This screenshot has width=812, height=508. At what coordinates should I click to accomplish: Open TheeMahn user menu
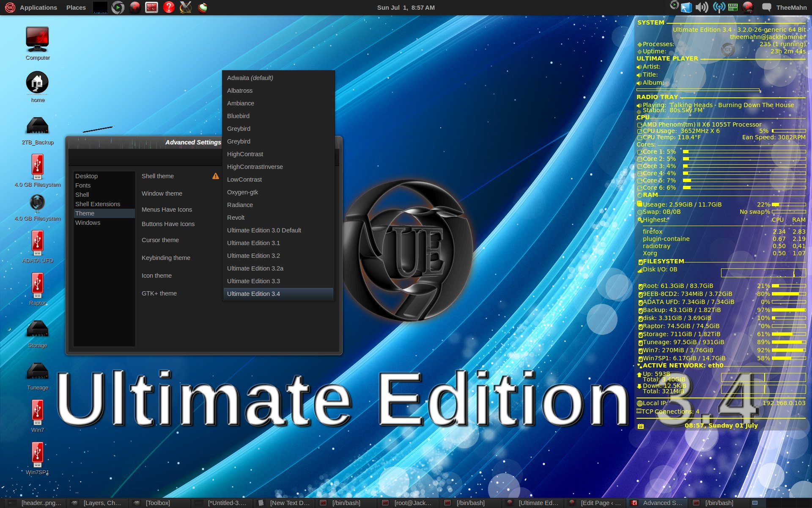tap(791, 8)
